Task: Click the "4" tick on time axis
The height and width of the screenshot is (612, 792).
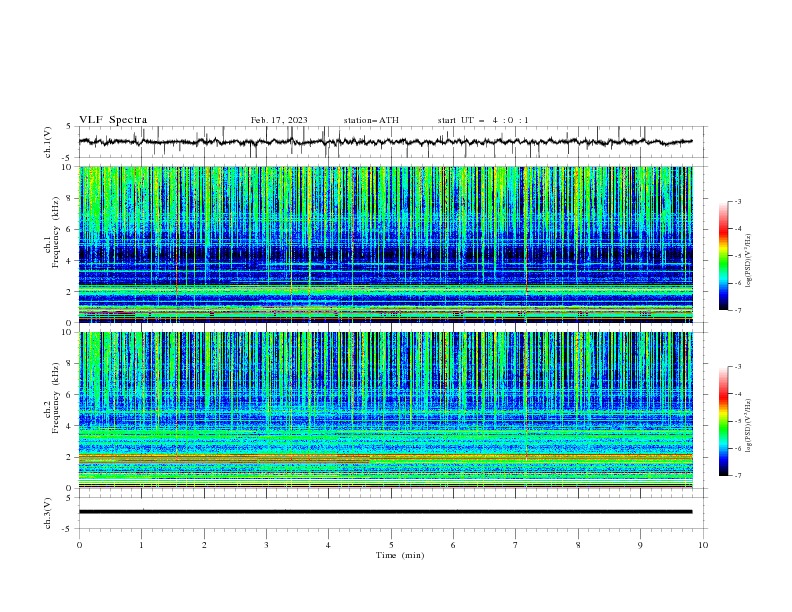Action: 328,545
